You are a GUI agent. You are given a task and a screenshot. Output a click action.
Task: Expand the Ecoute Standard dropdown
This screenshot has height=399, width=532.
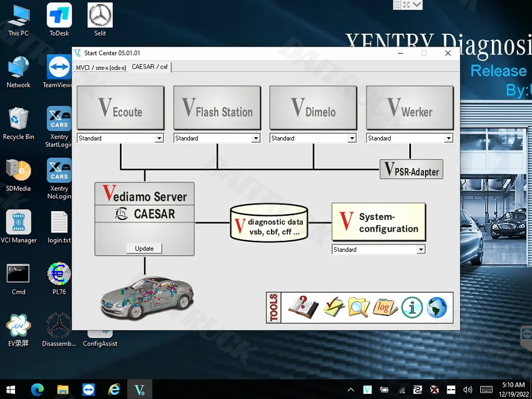pyautogui.click(x=159, y=138)
